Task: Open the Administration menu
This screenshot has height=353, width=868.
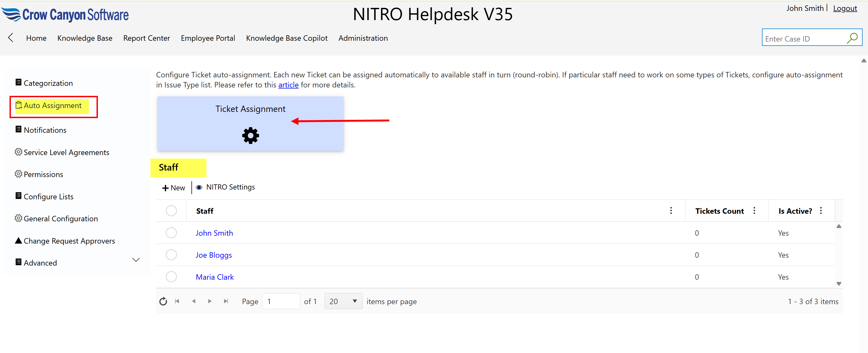Action: click(363, 38)
